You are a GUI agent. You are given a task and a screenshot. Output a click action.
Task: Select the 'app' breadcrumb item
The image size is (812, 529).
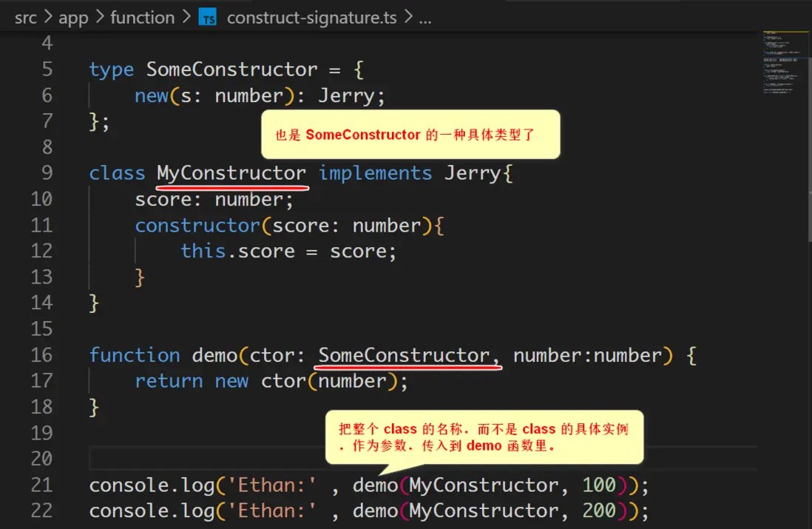[x=72, y=16]
